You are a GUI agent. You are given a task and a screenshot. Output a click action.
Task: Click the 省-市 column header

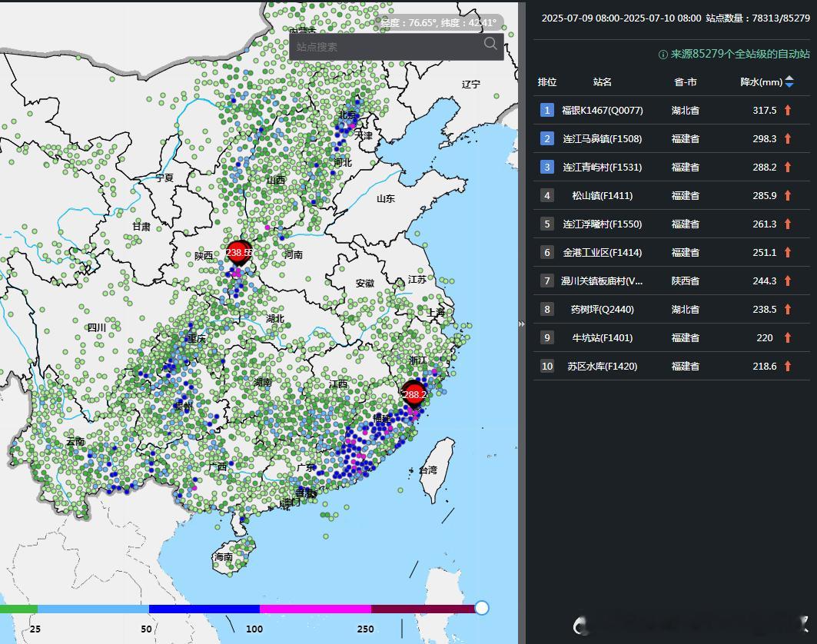point(685,81)
